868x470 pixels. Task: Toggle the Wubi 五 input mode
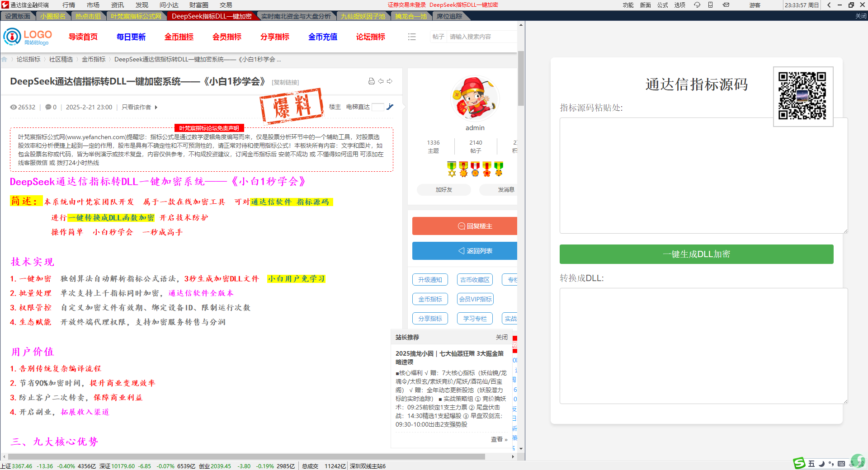click(x=811, y=464)
